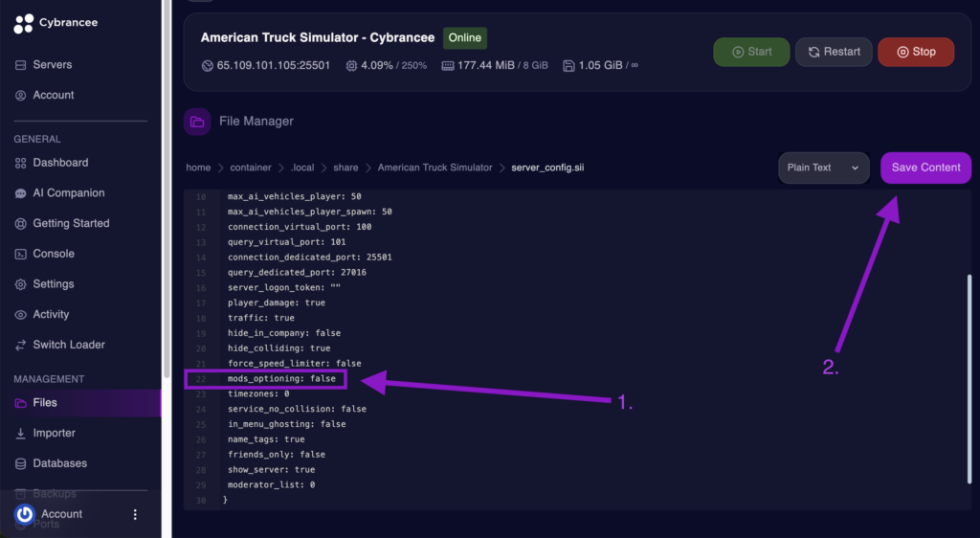Click the traffic: true line

(260, 318)
